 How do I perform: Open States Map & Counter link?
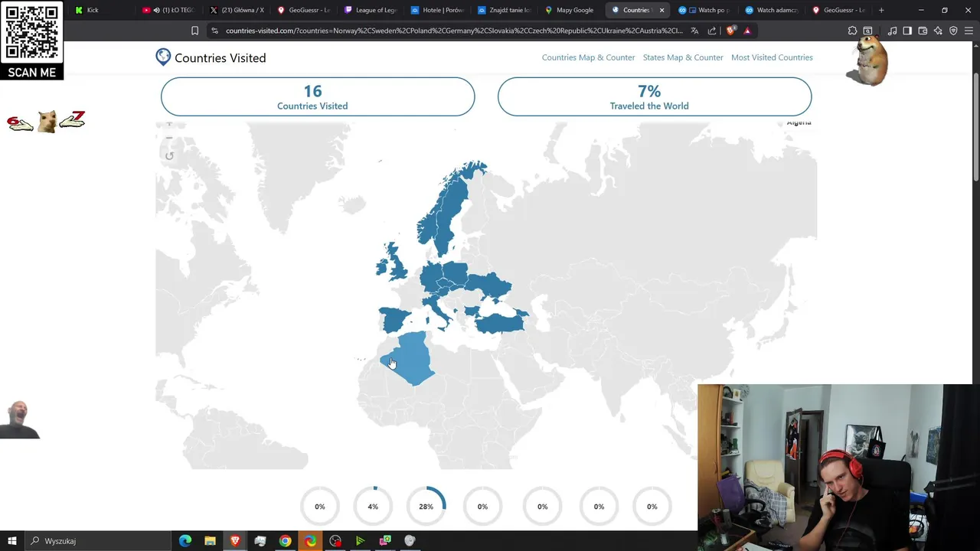(683, 57)
